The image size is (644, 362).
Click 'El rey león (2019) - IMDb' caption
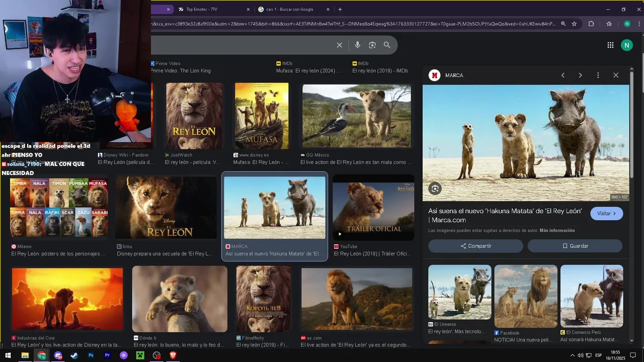pyautogui.click(x=380, y=71)
